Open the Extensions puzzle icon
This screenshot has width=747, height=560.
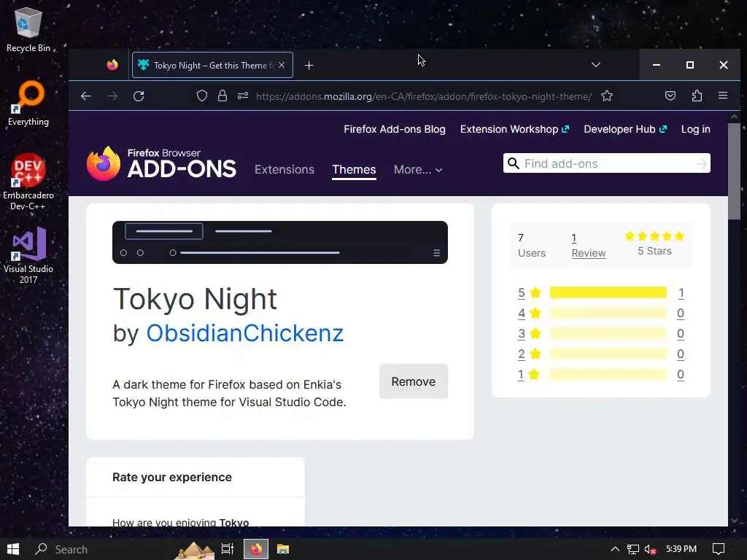coord(697,96)
